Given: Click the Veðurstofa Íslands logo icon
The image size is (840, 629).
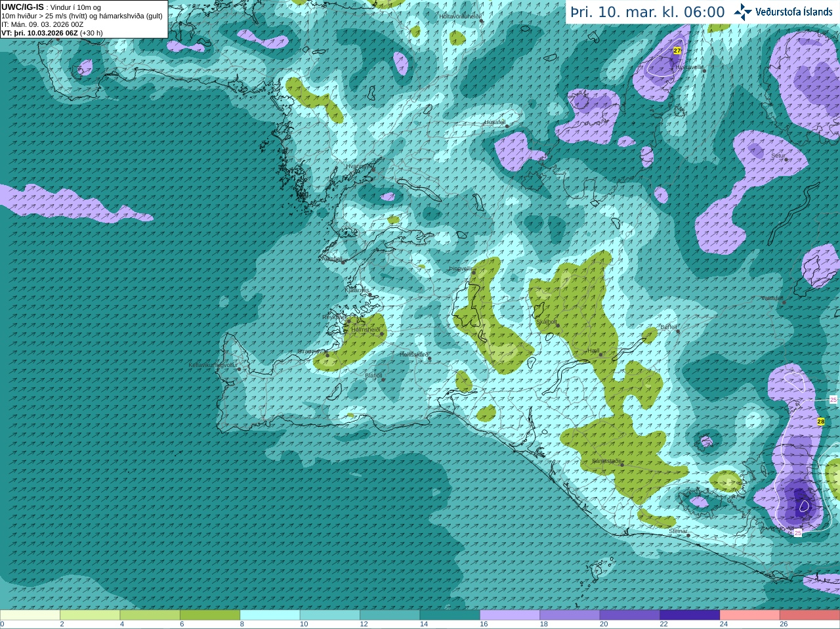Looking at the screenshot, I should coord(743,12).
